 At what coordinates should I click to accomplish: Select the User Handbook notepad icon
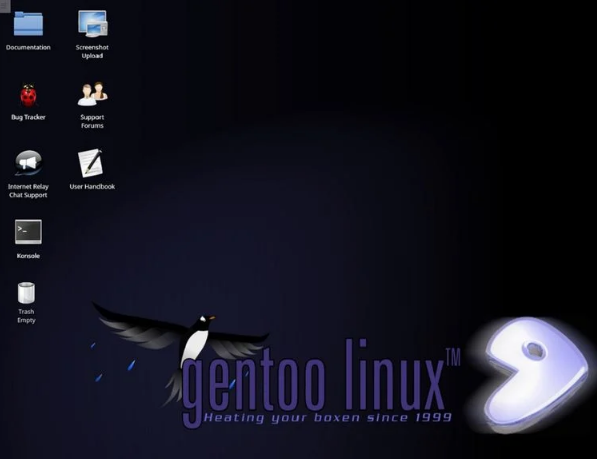pyautogui.click(x=91, y=163)
